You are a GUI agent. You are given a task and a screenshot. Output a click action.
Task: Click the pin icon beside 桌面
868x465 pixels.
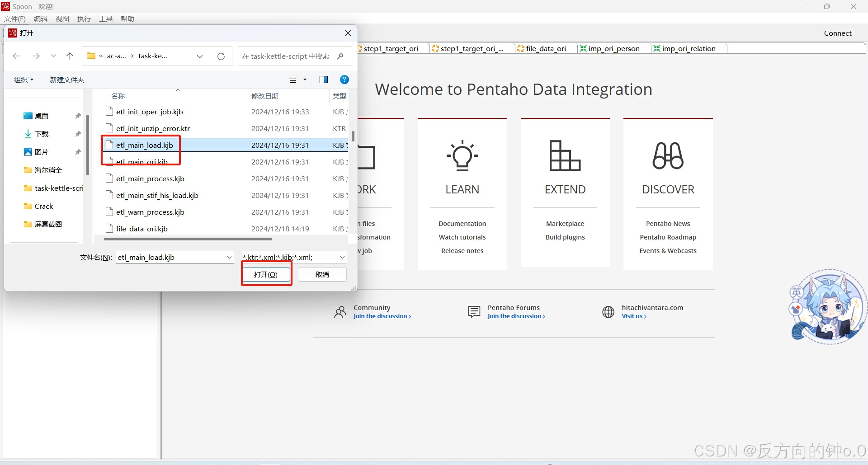coord(78,116)
